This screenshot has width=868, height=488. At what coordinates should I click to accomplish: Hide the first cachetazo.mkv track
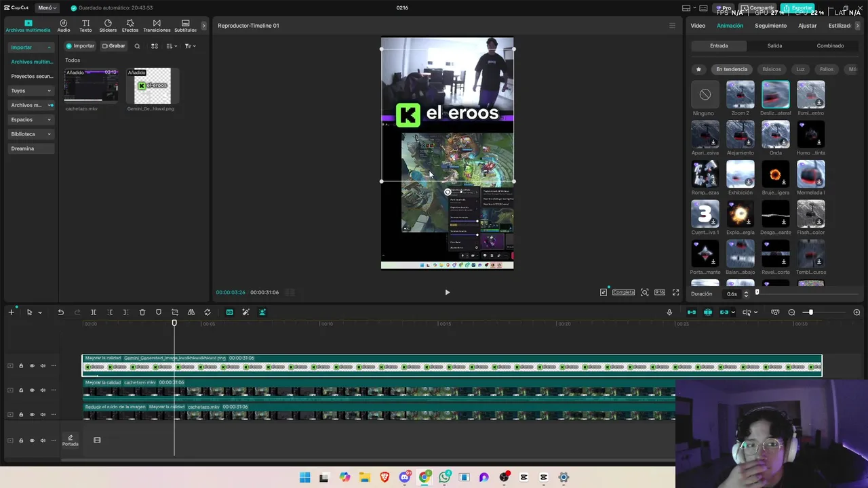32,390
